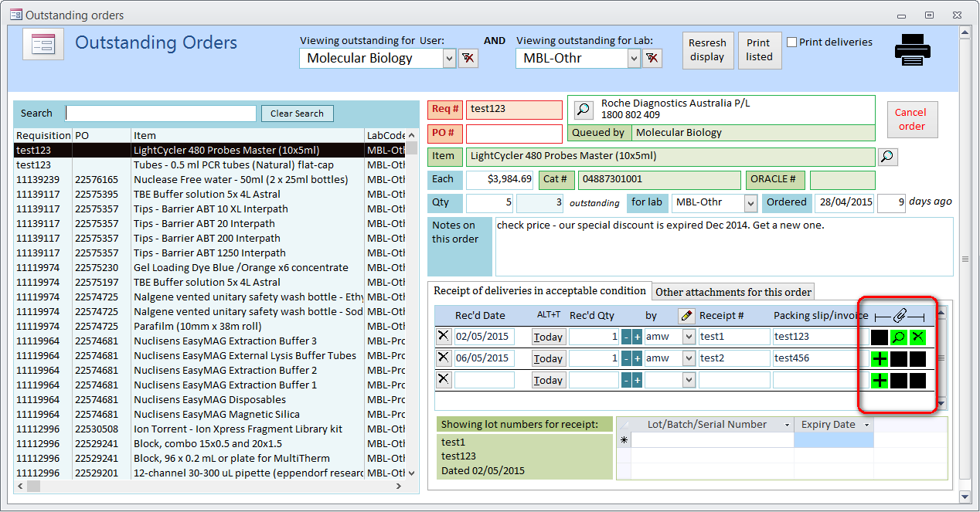Screen dimensions: 980x512
Task: Open the User dropdown showing Molecular Biology
Action: coord(449,58)
